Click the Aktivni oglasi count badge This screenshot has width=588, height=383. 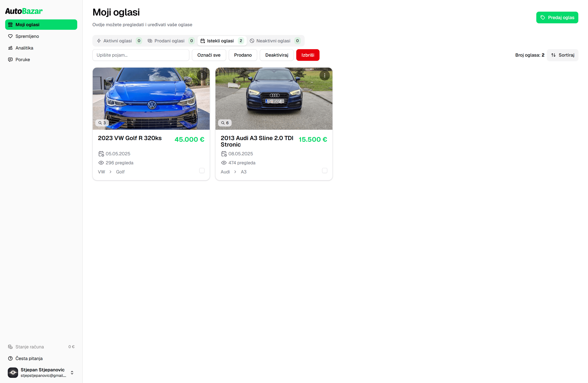[x=139, y=41]
